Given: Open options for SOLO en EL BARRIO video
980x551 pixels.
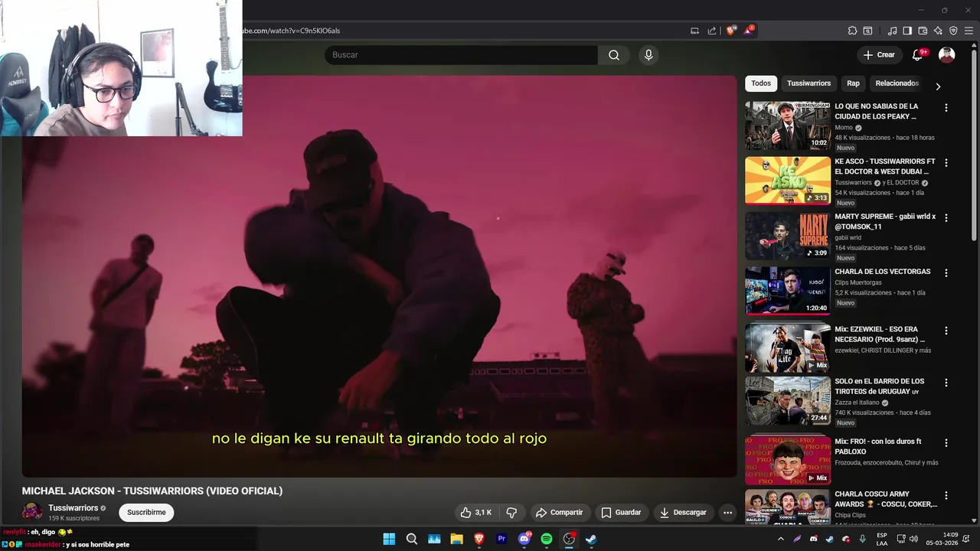Looking at the screenshot, I should click(x=946, y=383).
